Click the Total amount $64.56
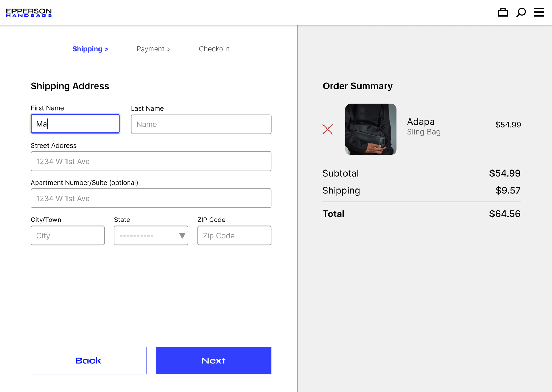 tap(505, 214)
